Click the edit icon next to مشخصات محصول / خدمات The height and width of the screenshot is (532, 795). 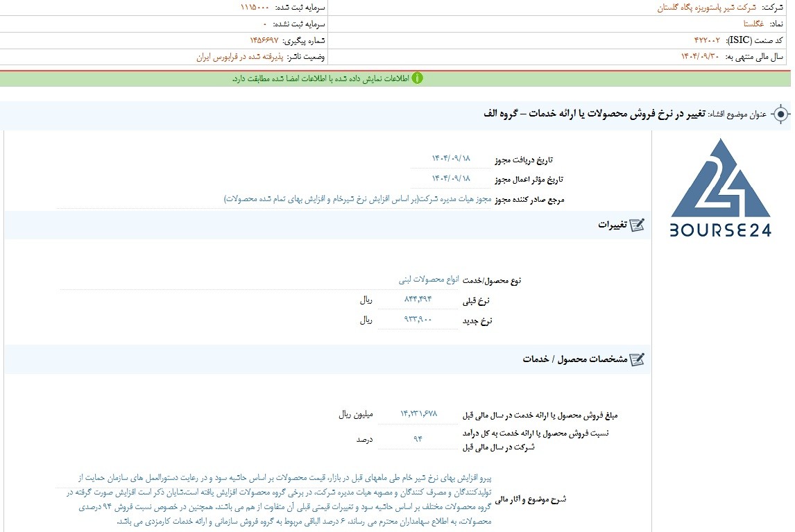[x=637, y=359]
